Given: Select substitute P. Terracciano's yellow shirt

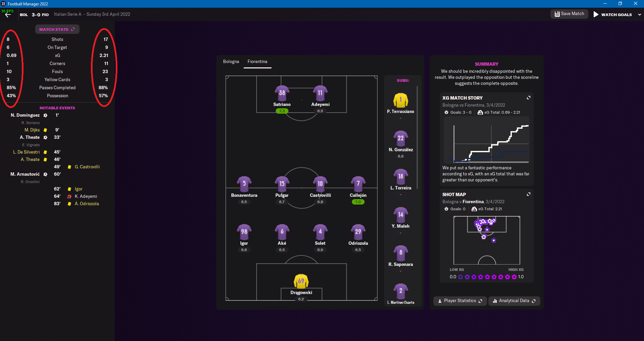Looking at the screenshot, I should coord(401,100).
